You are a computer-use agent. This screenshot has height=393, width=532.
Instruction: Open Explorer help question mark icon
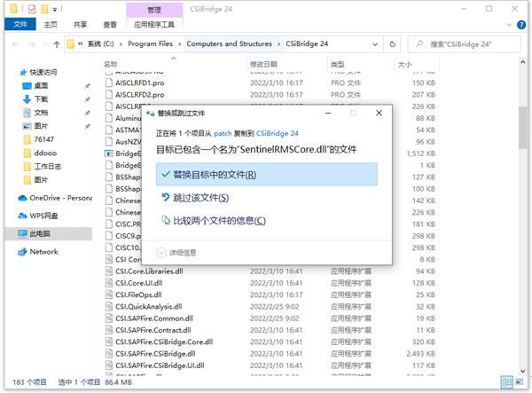click(x=521, y=25)
